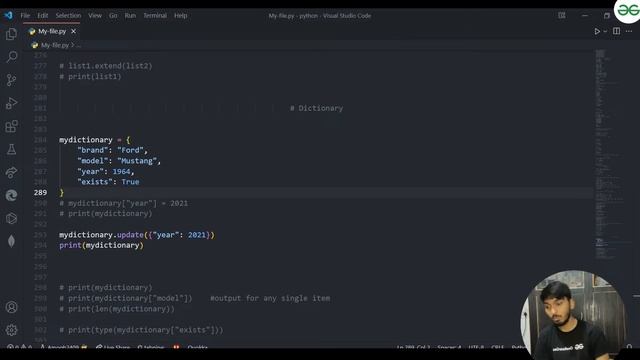Open the Selection menu
This screenshot has height=360, width=640.
pyautogui.click(x=68, y=16)
